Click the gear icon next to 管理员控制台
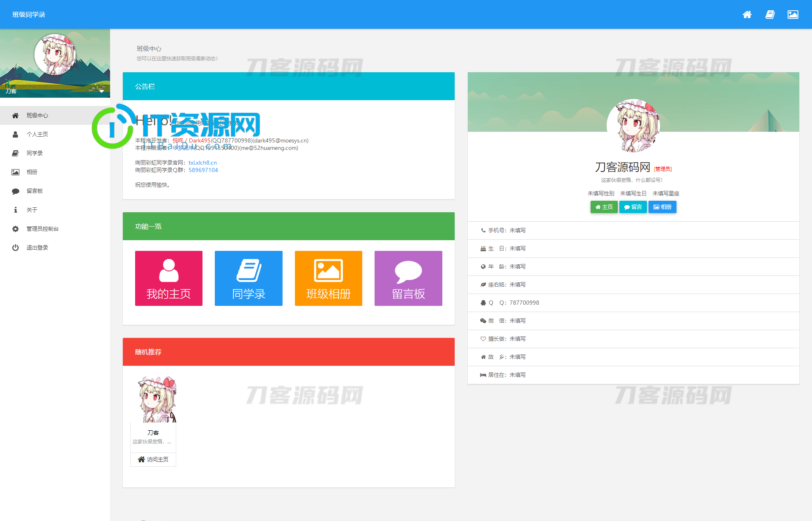 click(15, 229)
